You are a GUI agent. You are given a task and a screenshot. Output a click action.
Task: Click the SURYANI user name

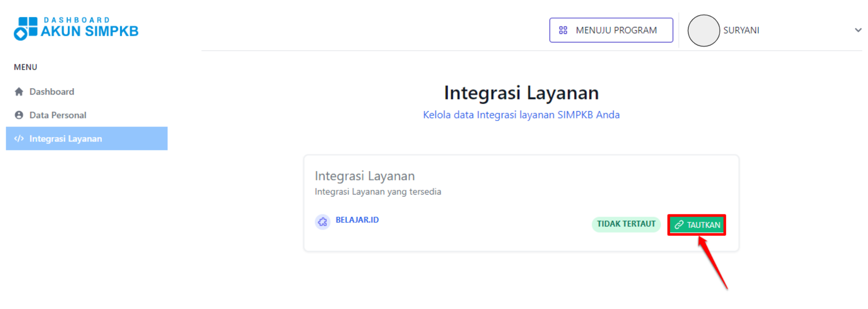point(741,30)
